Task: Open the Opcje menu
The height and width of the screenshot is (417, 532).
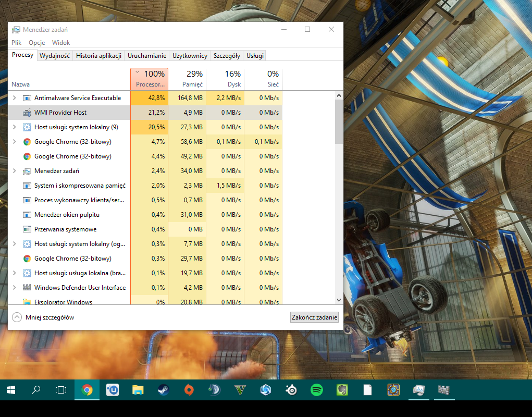Action: click(x=37, y=43)
